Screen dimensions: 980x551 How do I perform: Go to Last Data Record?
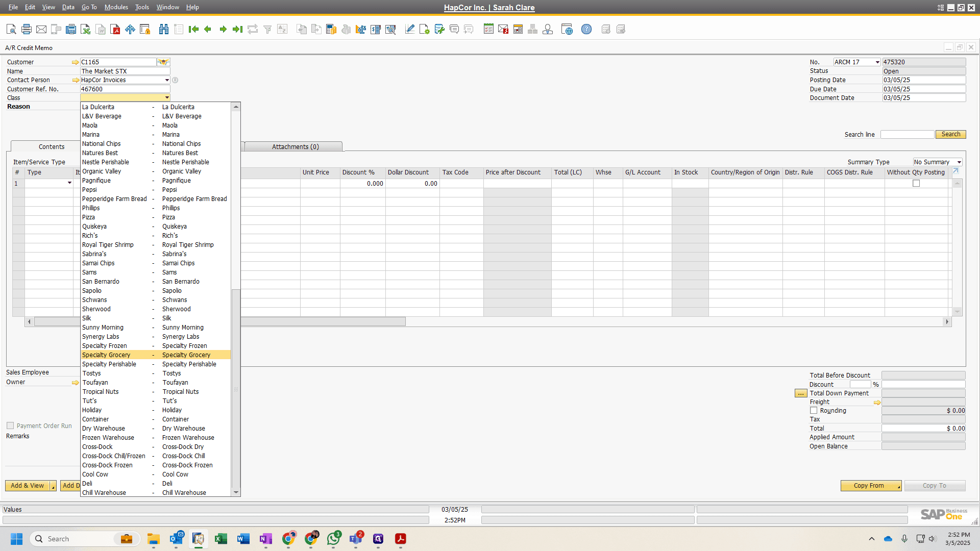tap(237, 30)
